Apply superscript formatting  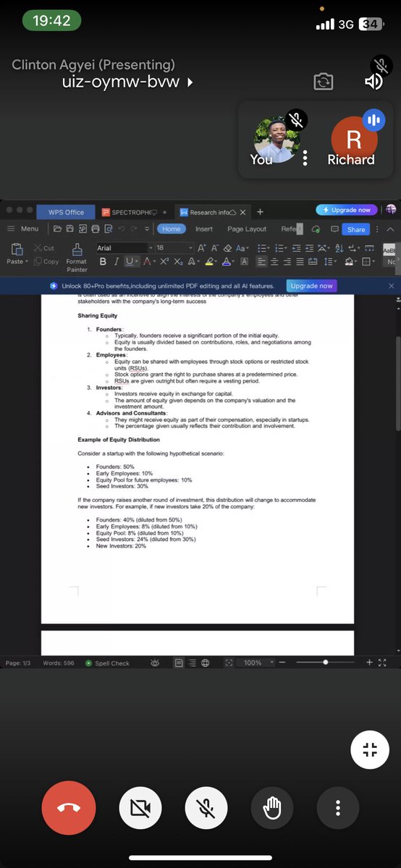coord(164,261)
